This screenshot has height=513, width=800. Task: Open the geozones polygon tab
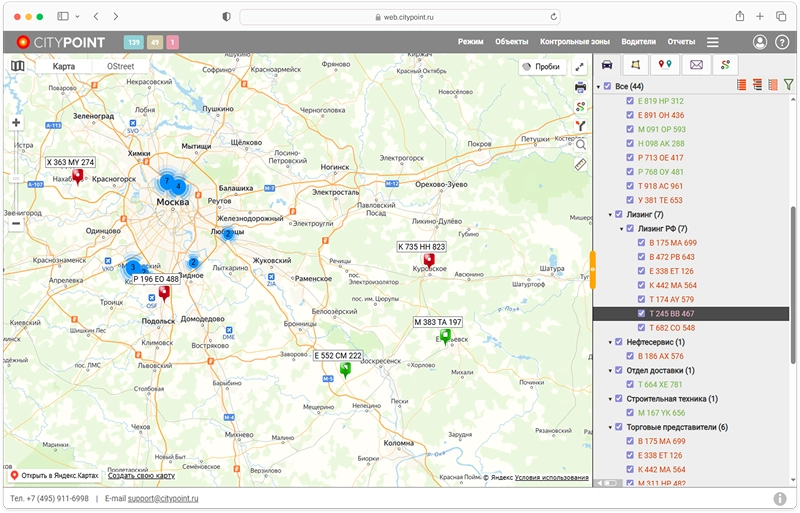pyautogui.click(x=635, y=65)
